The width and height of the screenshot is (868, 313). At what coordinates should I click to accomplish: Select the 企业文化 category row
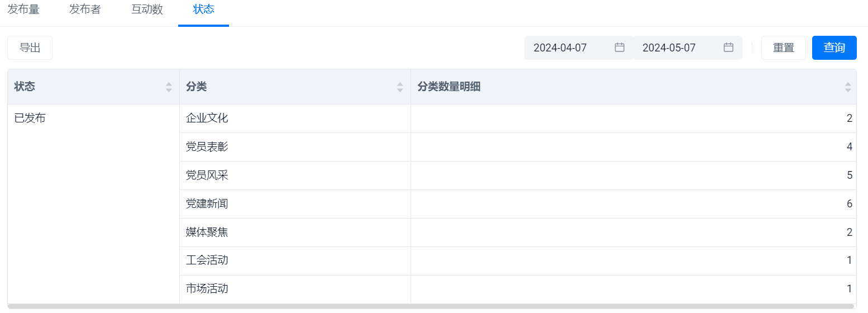pyautogui.click(x=518, y=118)
